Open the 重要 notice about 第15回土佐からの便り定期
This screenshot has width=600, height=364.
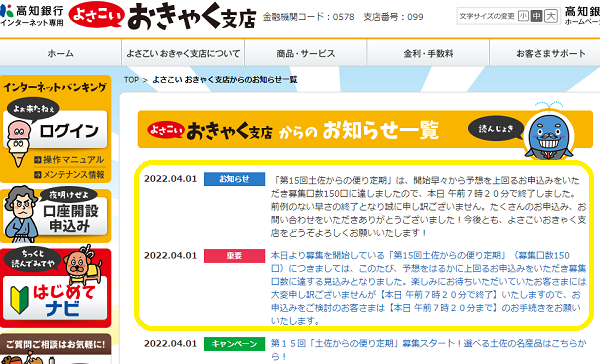(x=428, y=288)
